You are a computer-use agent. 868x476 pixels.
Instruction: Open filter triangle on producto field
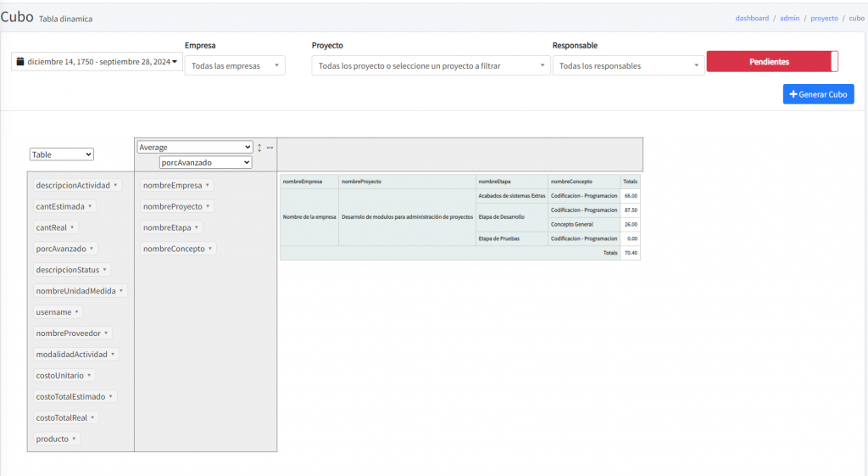[75, 440]
